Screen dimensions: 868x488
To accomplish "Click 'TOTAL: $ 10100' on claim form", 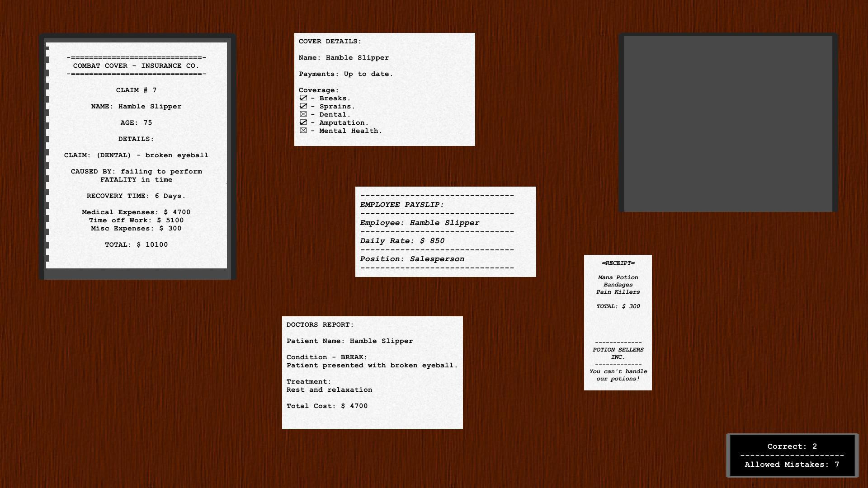I will (x=136, y=244).
